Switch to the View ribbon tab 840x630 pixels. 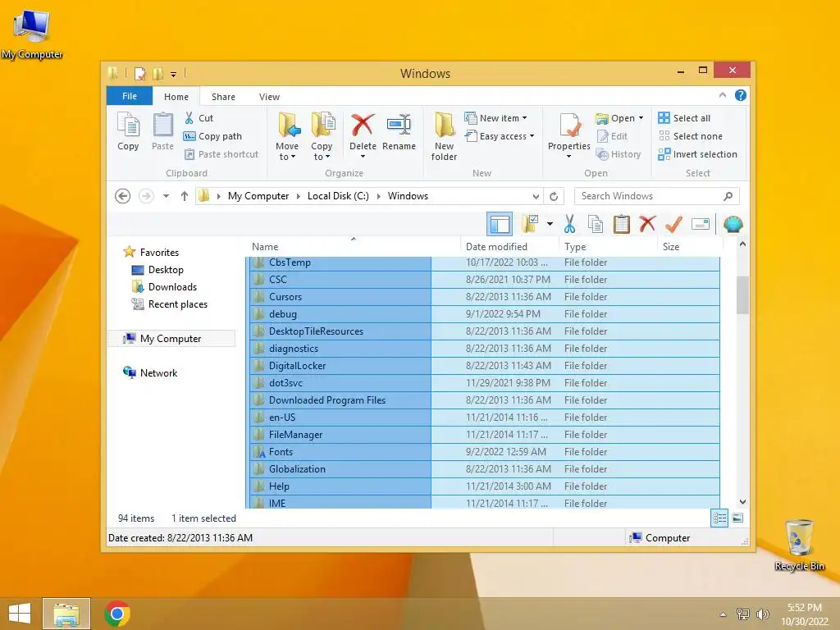pos(269,97)
